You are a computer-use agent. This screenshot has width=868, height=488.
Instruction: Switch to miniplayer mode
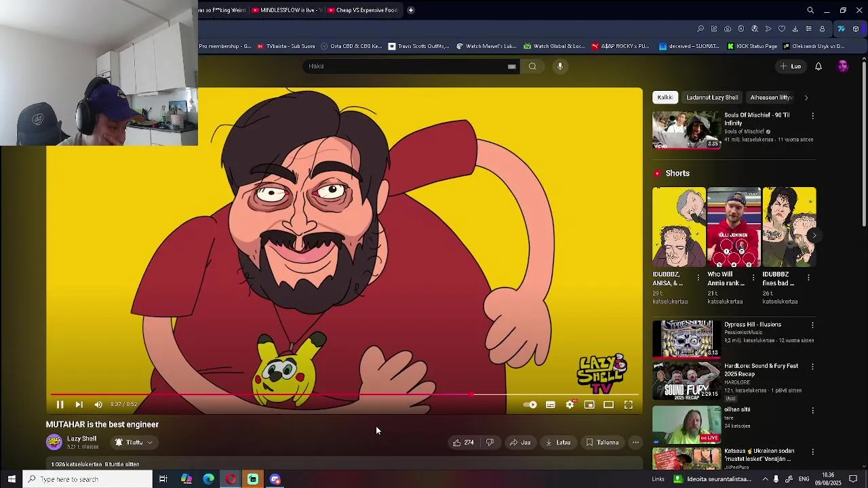coord(589,405)
